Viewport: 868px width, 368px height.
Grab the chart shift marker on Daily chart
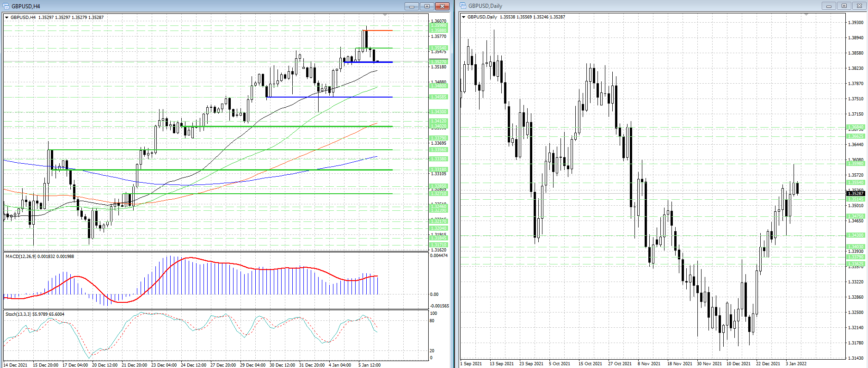[x=806, y=15]
